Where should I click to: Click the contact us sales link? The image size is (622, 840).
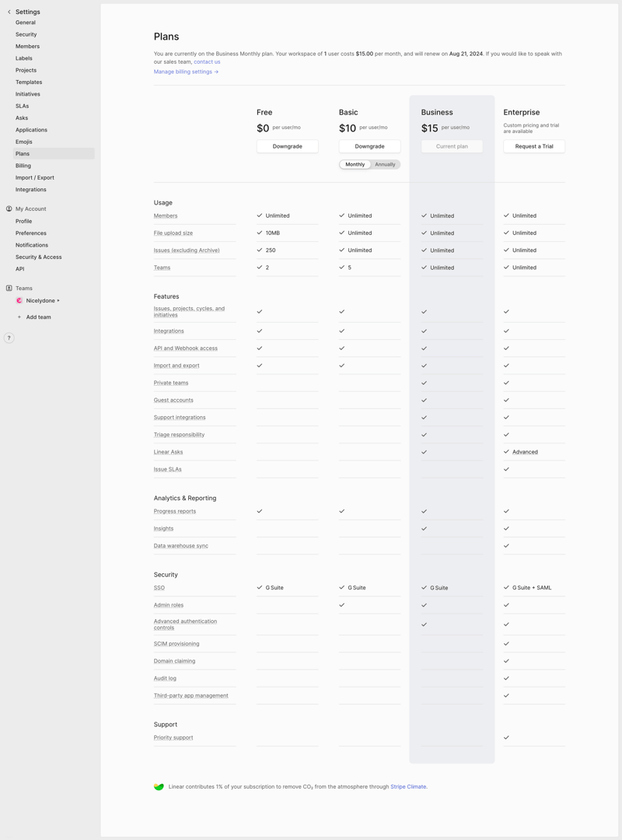point(207,61)
